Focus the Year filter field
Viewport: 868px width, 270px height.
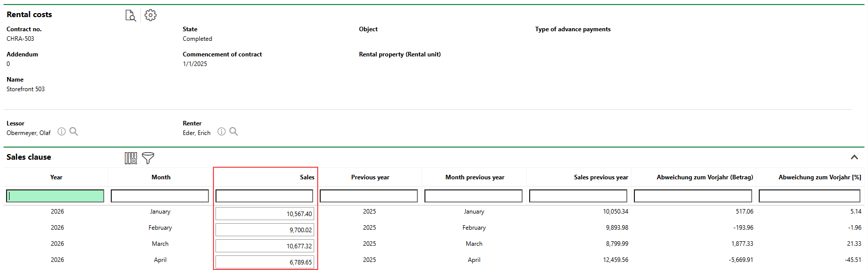[55, 196]
